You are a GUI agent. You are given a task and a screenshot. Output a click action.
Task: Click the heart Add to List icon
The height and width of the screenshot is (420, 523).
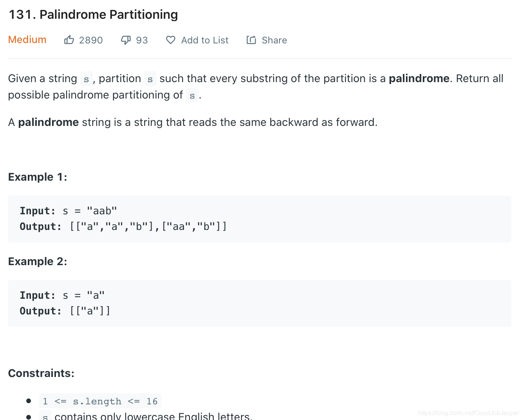point(171,40)
